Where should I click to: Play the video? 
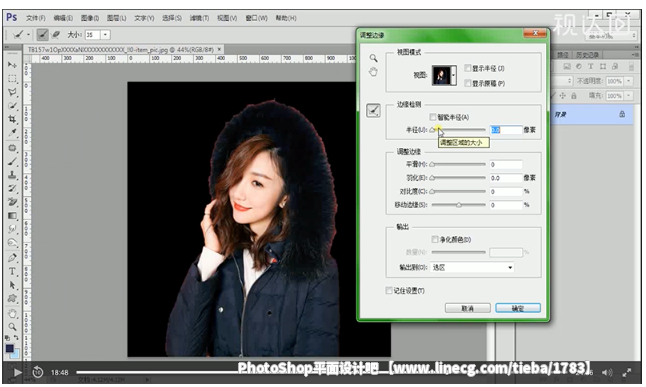[17, 373]
